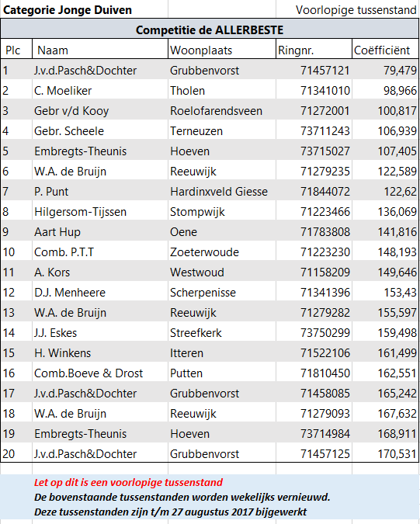Select the cell containing C. Moeliker
This screenshot has width=420, height=524.
[100, 91]
